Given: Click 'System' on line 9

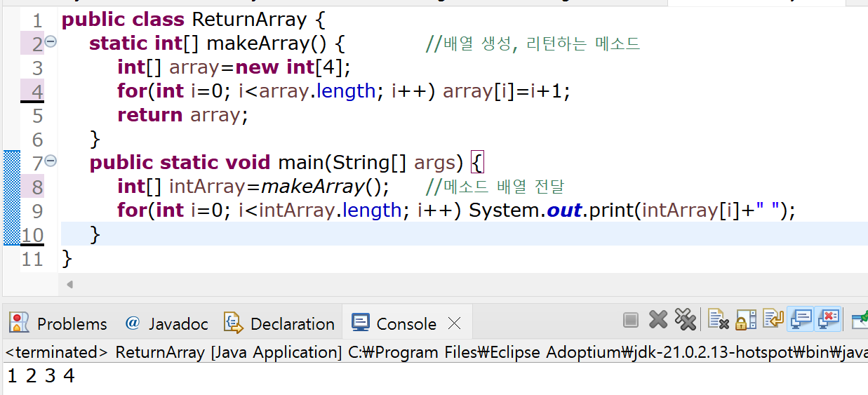Looking at the screenshot, I should [503, 210].
